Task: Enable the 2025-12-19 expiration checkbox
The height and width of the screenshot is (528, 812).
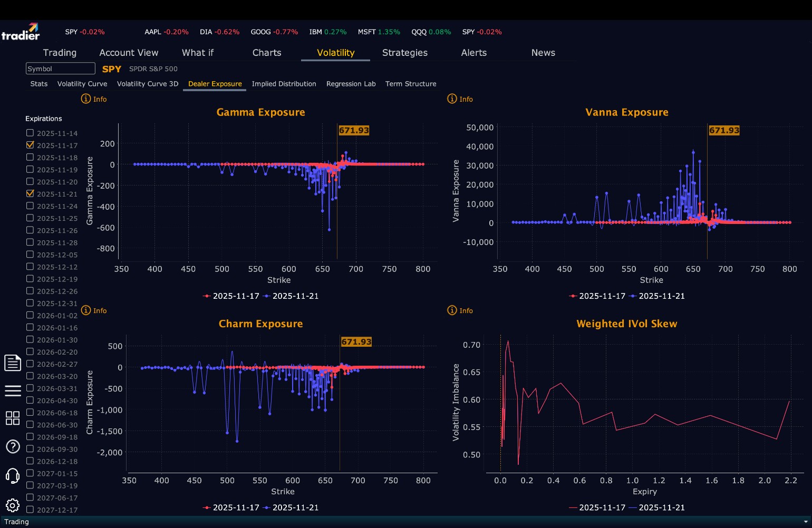Action: click(30, 279)
